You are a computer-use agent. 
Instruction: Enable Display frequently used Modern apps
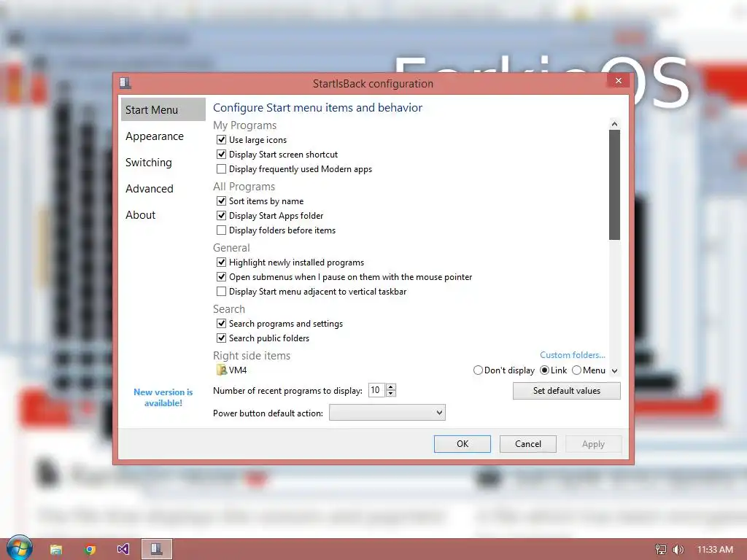221,169
